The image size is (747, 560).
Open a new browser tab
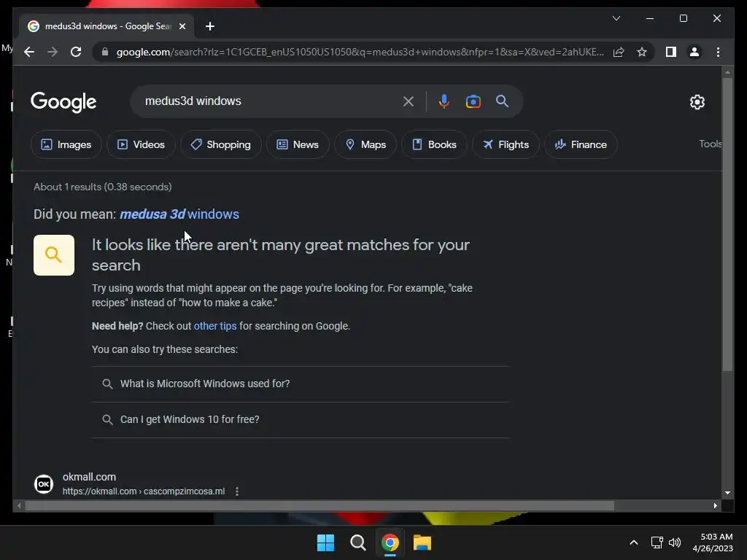tap(209, 26)
